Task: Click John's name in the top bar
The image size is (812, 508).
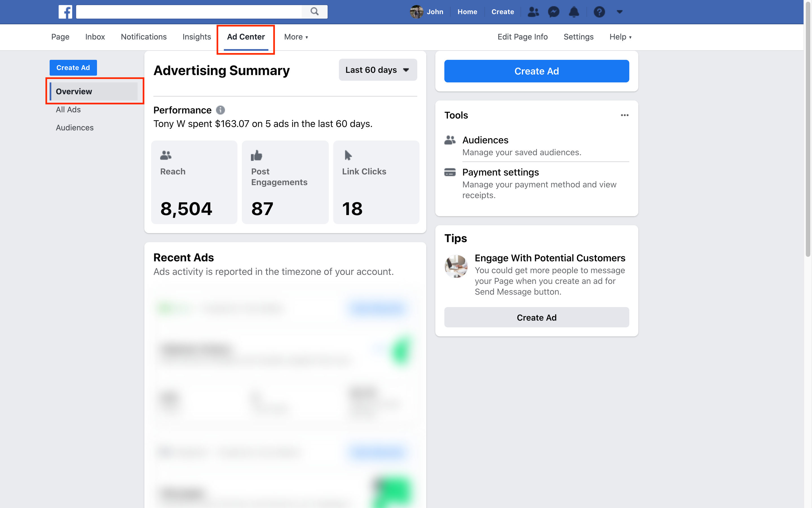Action: (x=435, y=12)
